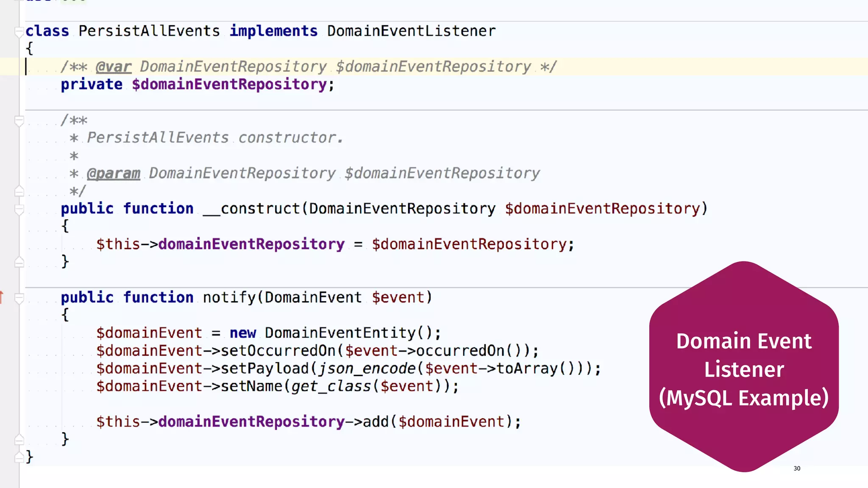The image size is (868, 488).
Task: Click the 'PersistAllEvents constructor.' comment text
Action: tap(215, 138)
